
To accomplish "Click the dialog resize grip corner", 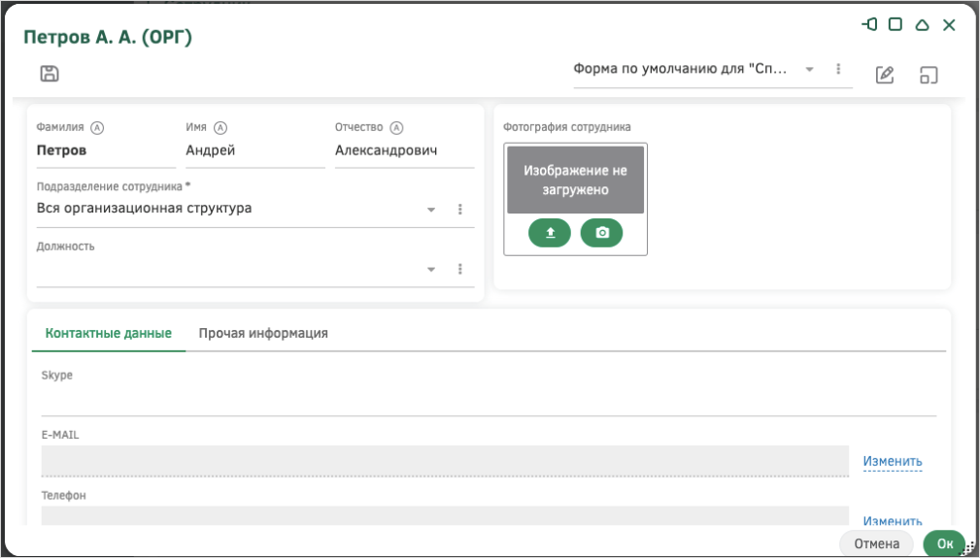I will click(968, 547).
